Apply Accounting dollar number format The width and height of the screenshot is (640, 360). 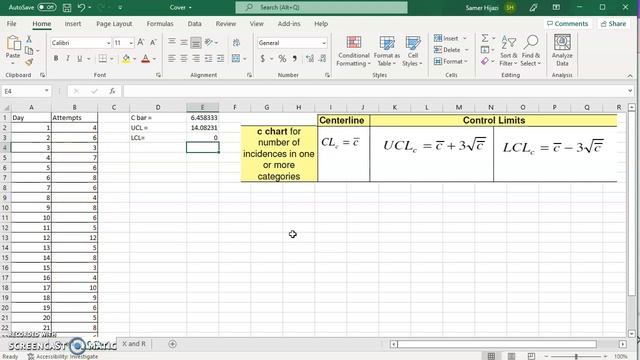point(262,59)
